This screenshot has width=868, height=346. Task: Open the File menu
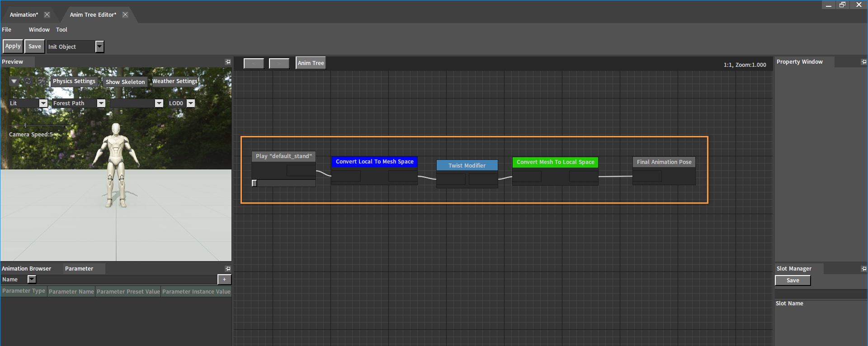7,30
